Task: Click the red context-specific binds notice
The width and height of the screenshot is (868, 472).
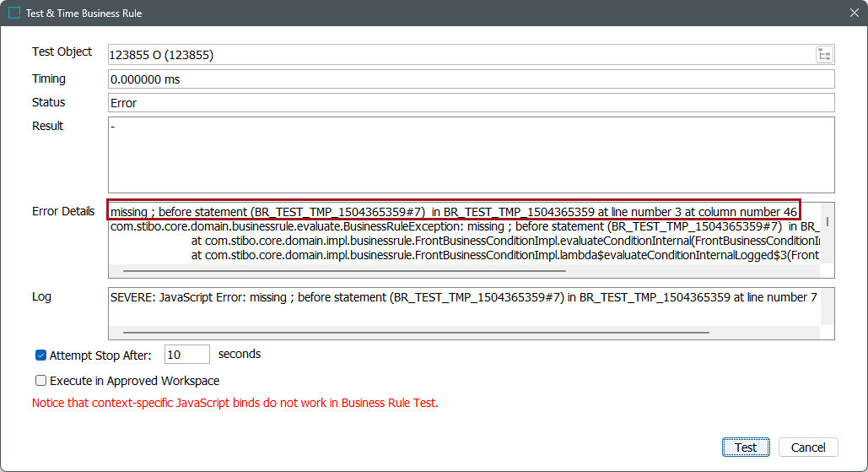Action: tap(235, 403)
